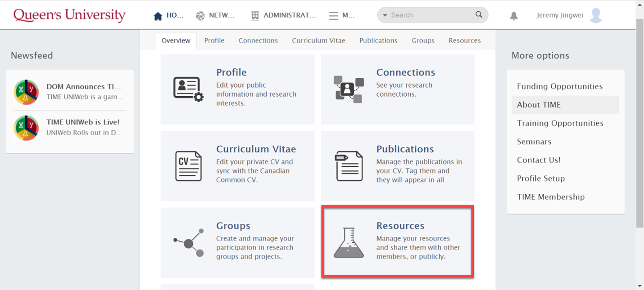
Task: Open Funding Opportunities link
Action: 559,86
